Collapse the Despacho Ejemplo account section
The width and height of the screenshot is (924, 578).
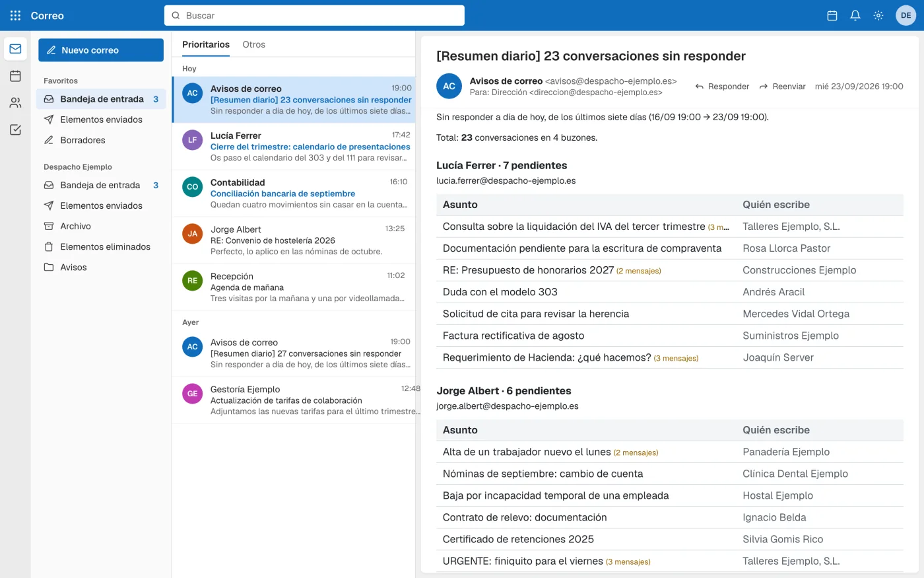pos(78,167)
